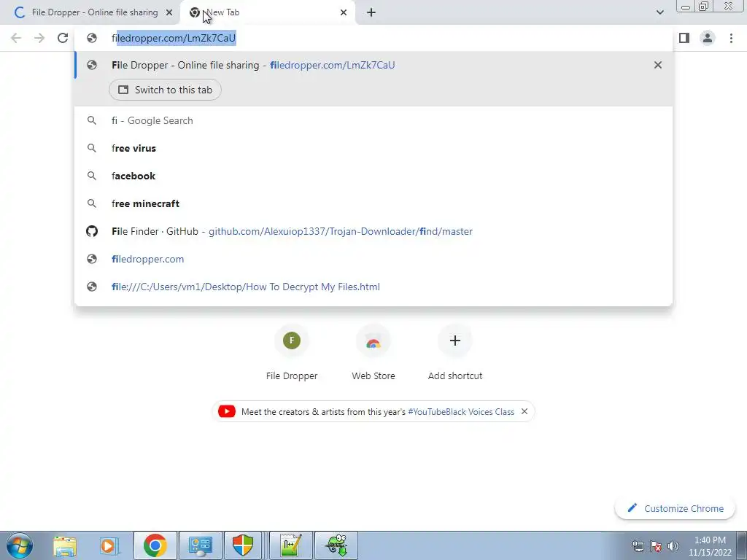Click the address bar with filedropper URL
747x560 pixels.
[373, 38]
